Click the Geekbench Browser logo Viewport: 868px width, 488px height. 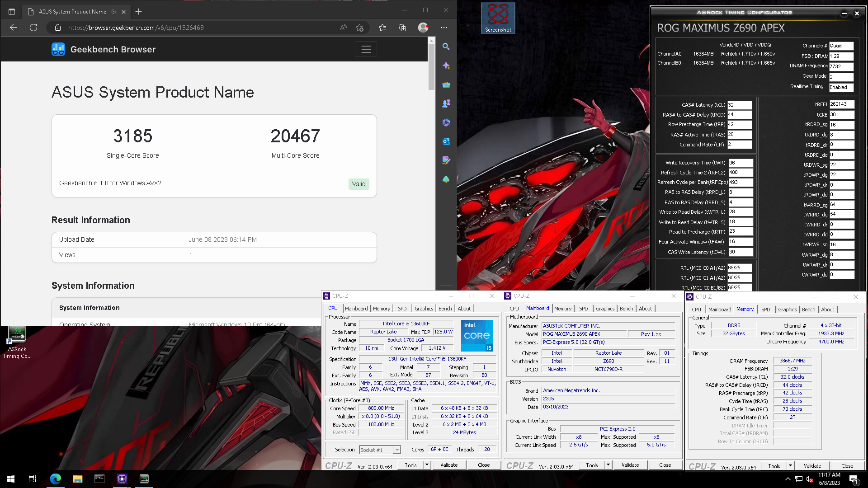point(104,49)
